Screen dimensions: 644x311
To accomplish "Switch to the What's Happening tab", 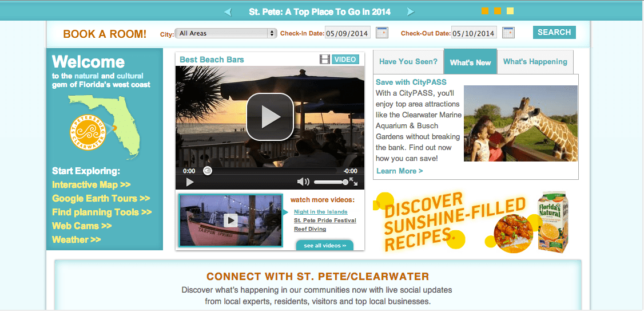I will point(535,62).
